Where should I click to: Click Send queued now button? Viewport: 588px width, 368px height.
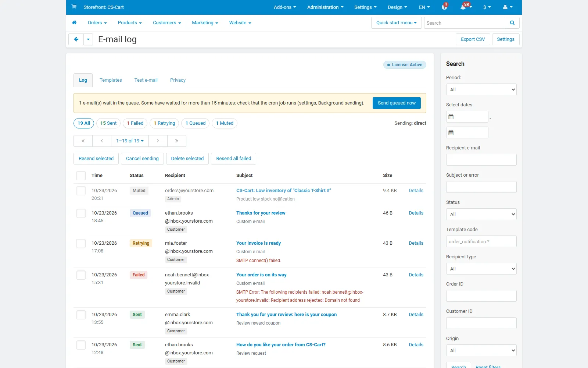[397, 103]
